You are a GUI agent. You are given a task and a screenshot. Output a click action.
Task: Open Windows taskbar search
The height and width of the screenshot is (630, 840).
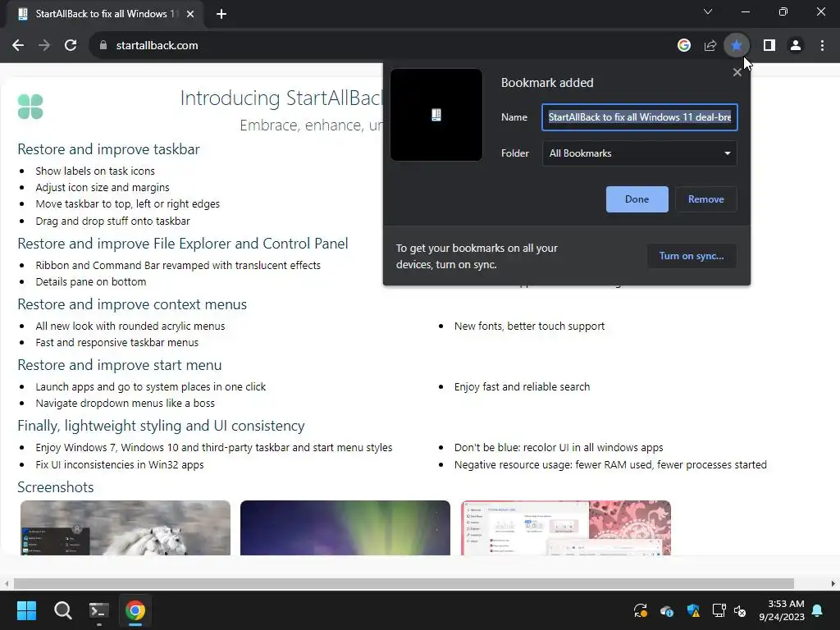[x=62, y=610]
